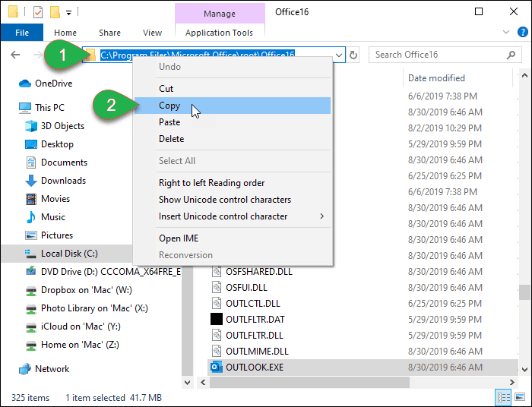Image resolution: width=532 pixels, height=407 pixels.
Task: Click the Manage contextual tab header
Action: (x=220, y=14)
